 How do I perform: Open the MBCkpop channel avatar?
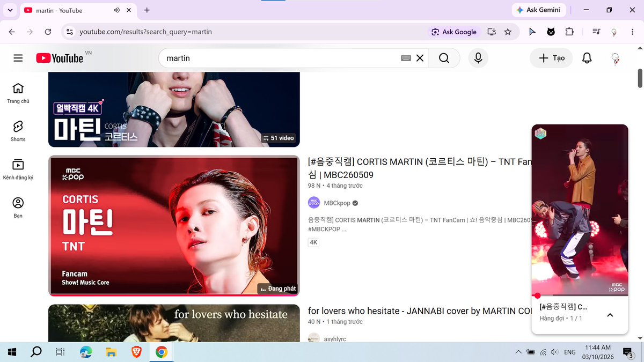click(x=314, y=203)
